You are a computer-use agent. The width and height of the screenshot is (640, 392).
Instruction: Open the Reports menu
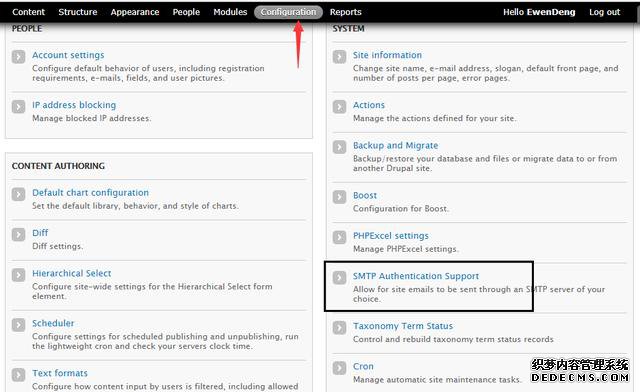(x=346, y=12)
